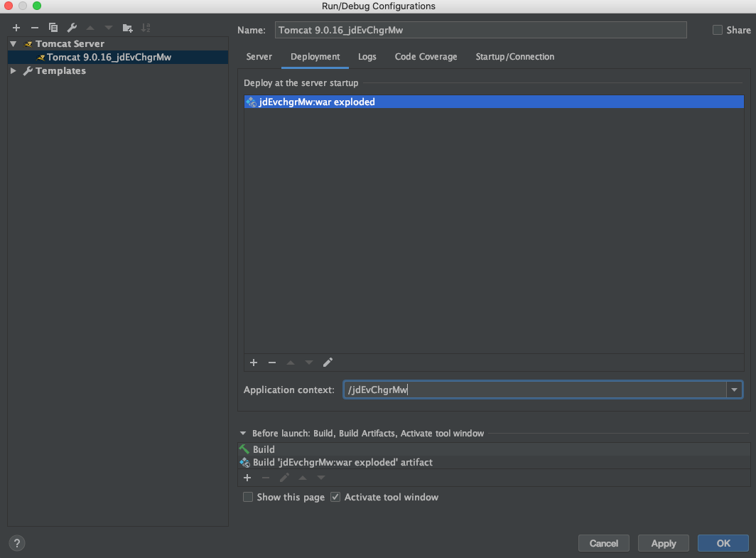Create a new folder for configurations
756x558 pixels.
[x=127, y=28]
